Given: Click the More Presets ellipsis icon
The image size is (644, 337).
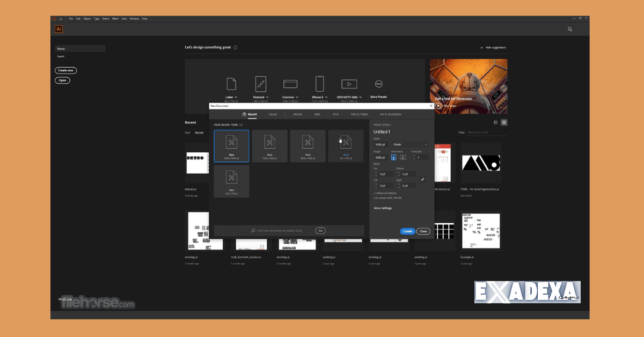Looking at the screenshot, I should pos(378,84).
